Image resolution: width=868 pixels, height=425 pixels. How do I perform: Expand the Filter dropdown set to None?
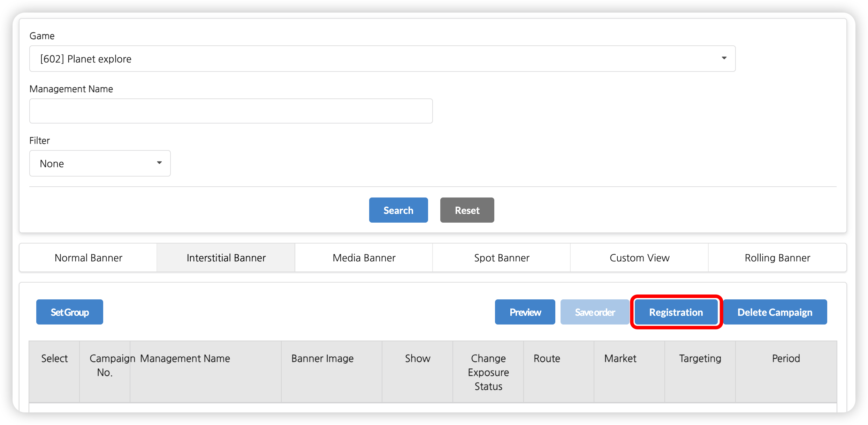(100, 163)
